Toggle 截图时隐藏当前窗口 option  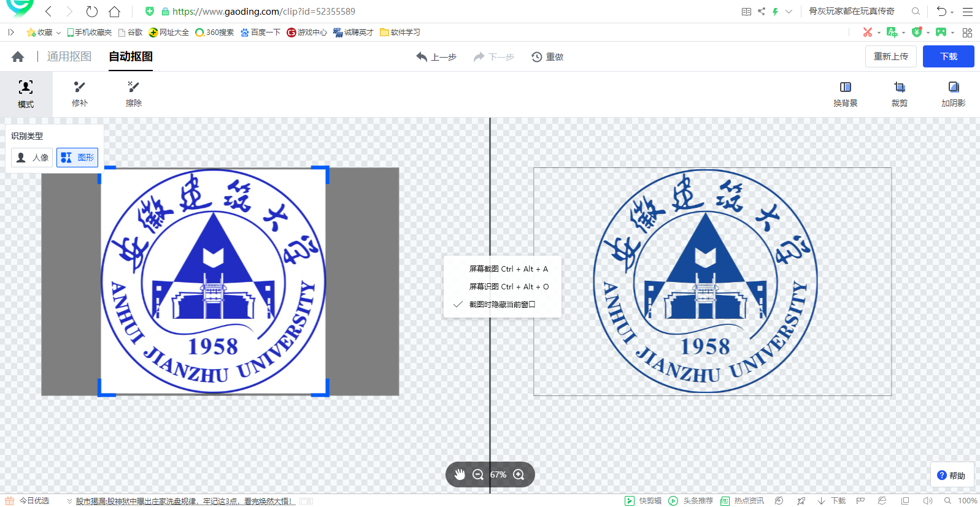point(503,304)
